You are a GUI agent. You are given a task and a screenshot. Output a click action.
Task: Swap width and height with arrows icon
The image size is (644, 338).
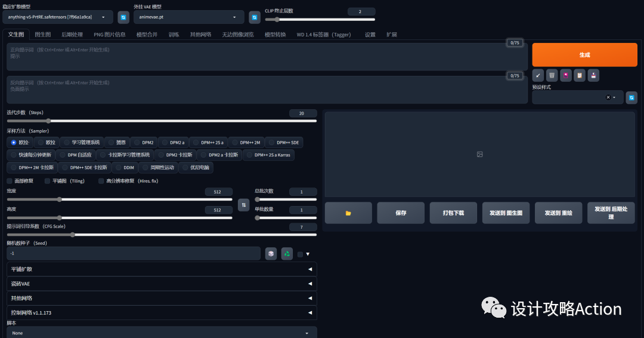click(243, 205)
